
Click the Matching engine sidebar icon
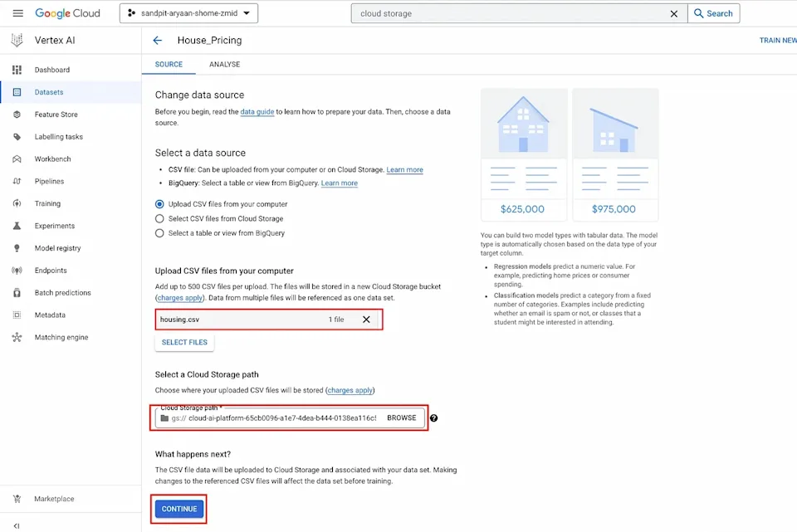17,338
